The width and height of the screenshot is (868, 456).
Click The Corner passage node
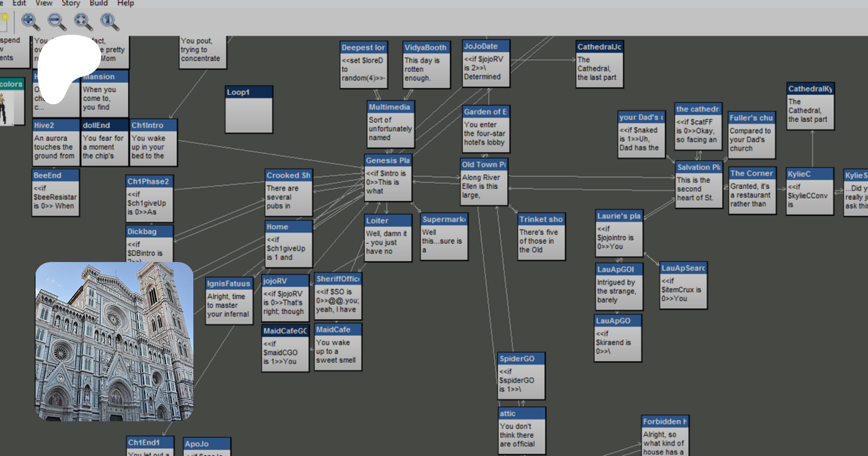(x=752, y=191)
